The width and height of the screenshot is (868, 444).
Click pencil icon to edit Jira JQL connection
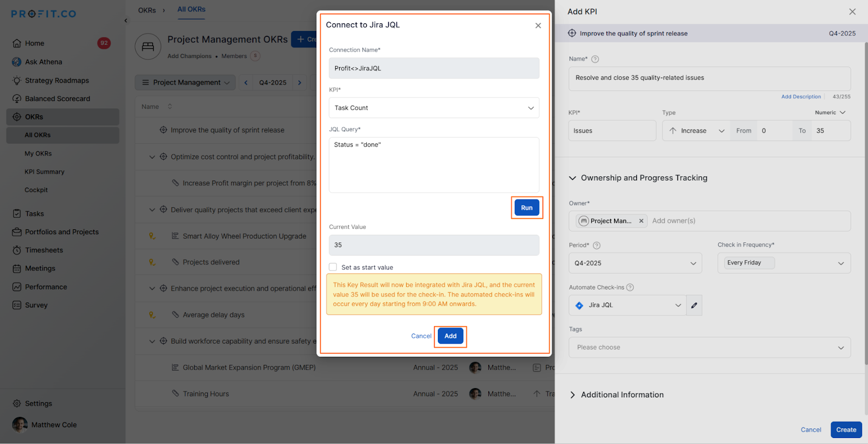694,305
